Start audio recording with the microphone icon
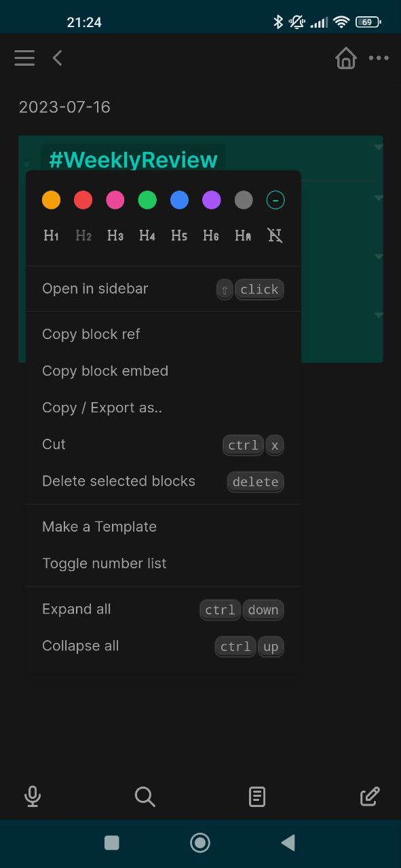The height and width of the screenshot is (868, 401). [33, 796]
